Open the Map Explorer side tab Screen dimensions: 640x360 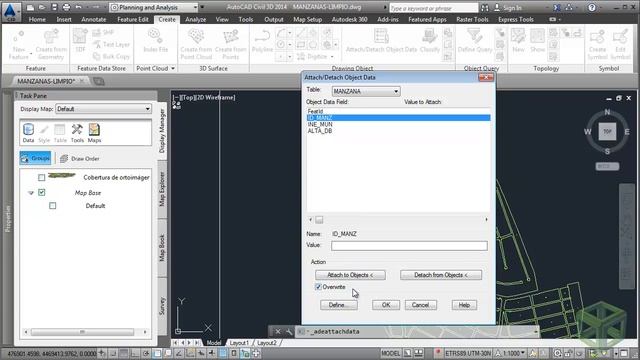coord(162,189)
